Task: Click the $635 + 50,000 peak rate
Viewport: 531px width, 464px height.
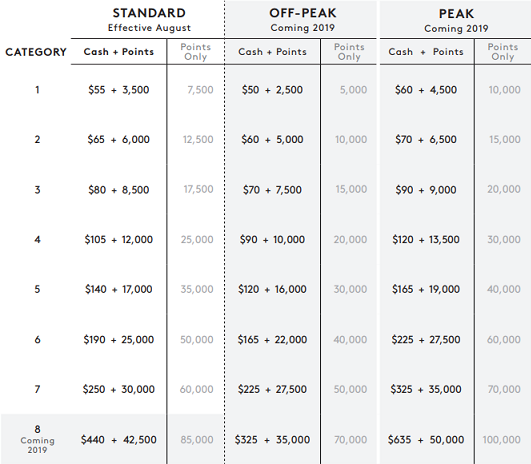Action: point(426,440)
